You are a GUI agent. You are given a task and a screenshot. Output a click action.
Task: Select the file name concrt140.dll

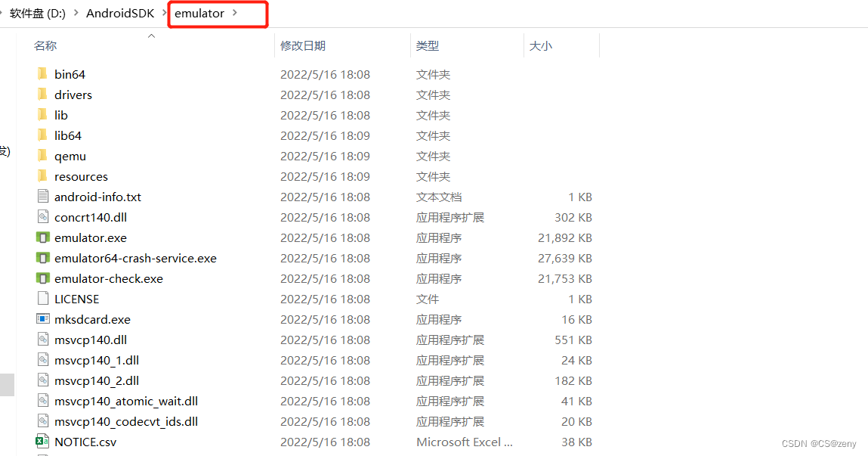click(x=91, y=217)
